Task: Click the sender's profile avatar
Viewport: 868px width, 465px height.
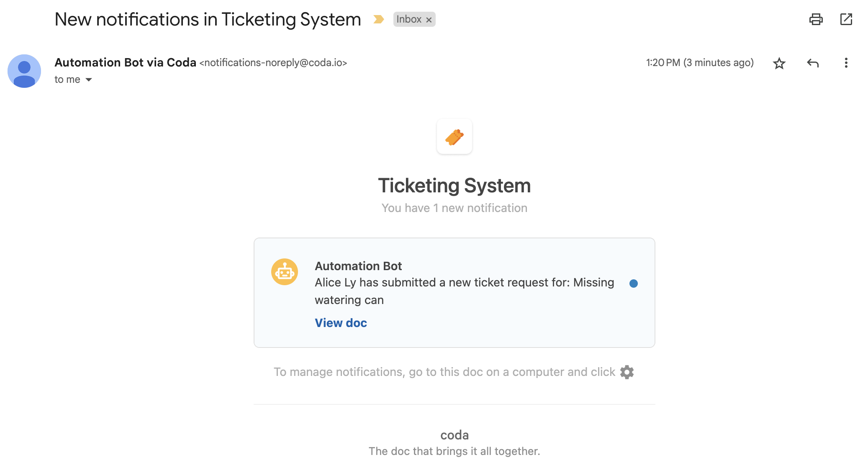Action: coord(24,71)
